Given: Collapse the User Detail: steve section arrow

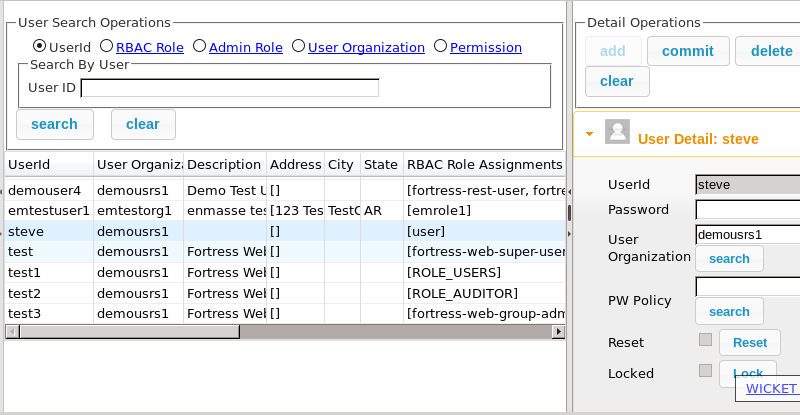Looking at the screenshot, I should tap(589, 134).
